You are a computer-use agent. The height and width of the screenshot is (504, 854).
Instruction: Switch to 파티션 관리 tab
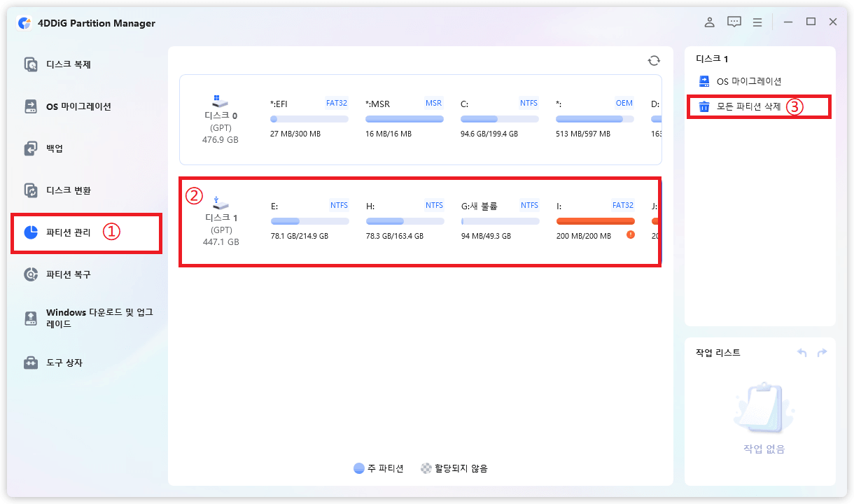point(68,232)
